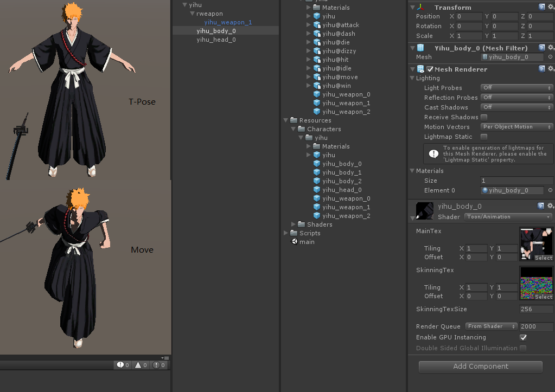The image size is (555, 392).
Task: Collapse the yihu hierarchy root arrow
Action: click(x=185, y=4)
